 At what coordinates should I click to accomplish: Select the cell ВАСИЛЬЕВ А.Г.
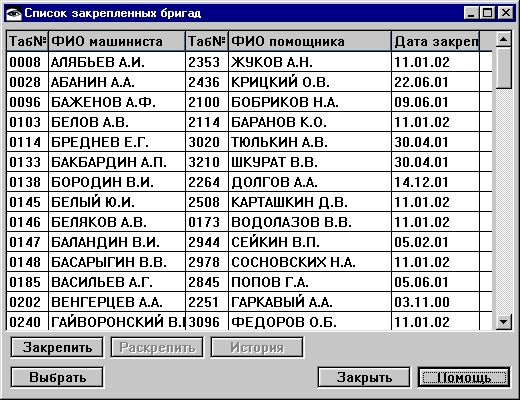pos(117,282)
